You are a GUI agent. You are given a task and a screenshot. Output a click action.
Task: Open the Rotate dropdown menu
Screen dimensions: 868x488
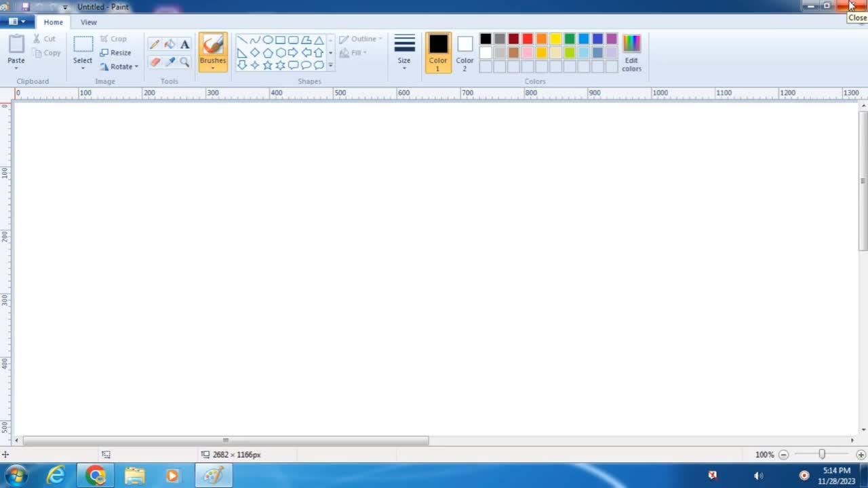(x=119, y=66)
